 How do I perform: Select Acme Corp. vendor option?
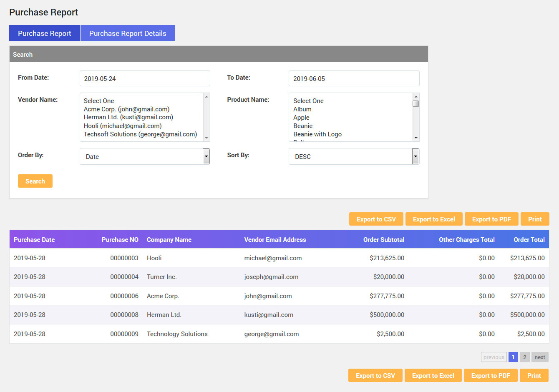(x=126, y=109)
